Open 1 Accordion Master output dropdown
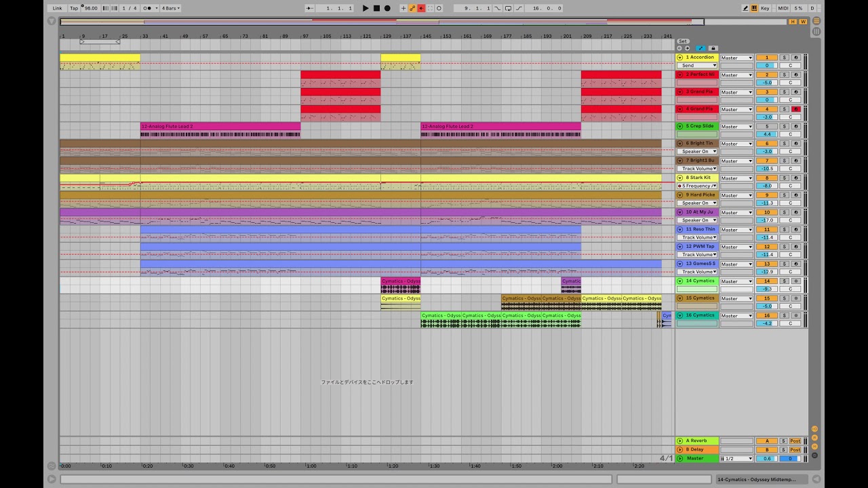 click(736, 58)
